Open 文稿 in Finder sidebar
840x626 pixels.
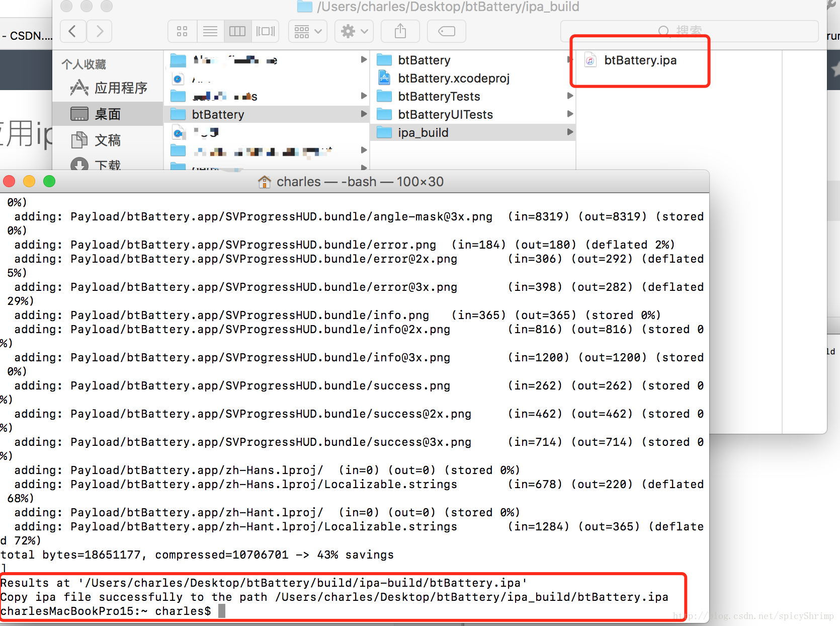click(x=108, y=140)
